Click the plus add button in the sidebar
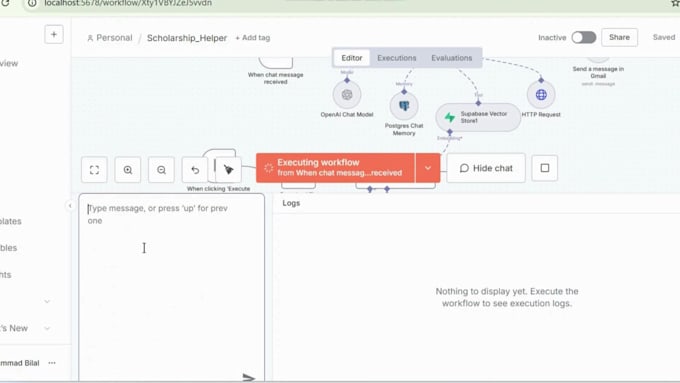This screenshot has width=680, height=383. click(x=54, y=34)
